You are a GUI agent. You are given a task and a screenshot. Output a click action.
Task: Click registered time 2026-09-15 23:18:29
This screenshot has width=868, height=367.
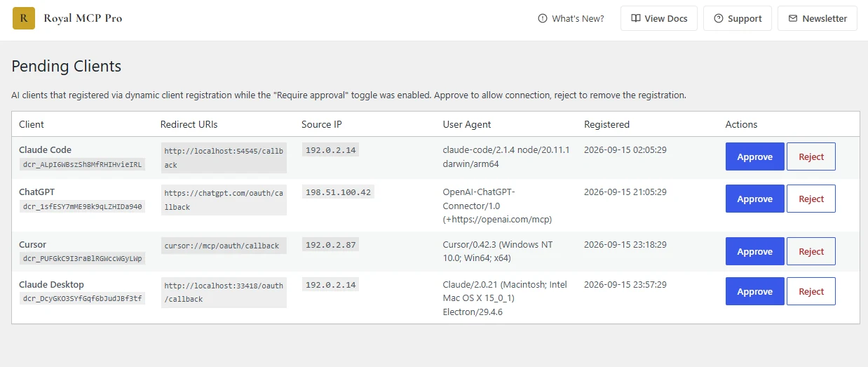(625, 244)
